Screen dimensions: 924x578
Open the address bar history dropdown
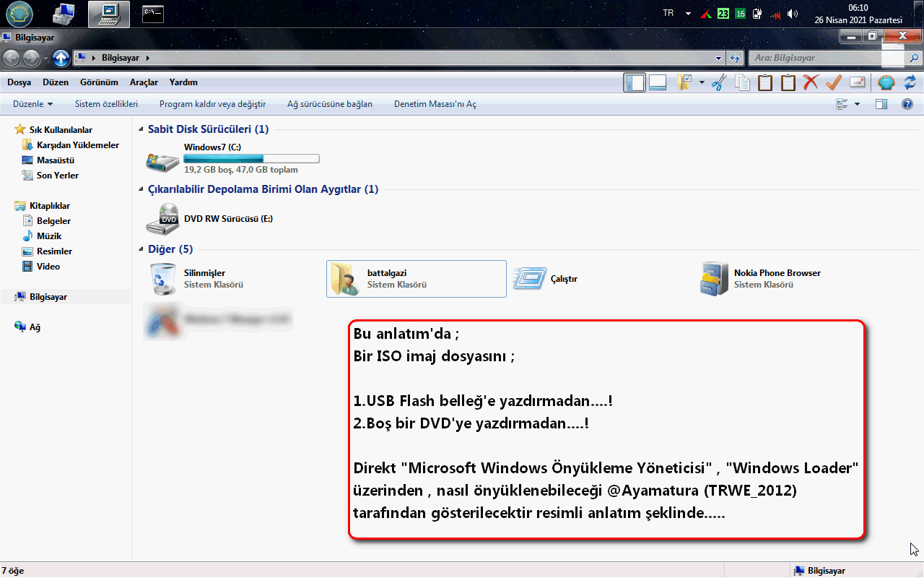(x=718, y=58)
